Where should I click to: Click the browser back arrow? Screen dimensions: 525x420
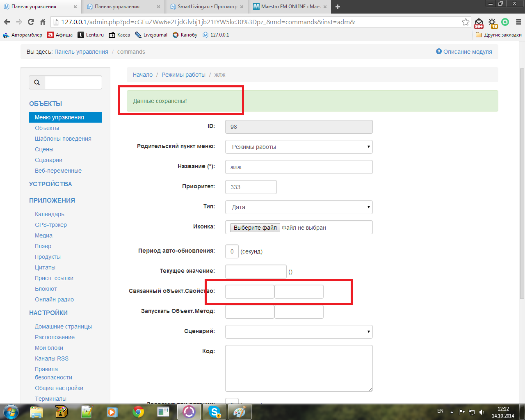(x=7, y=22)
